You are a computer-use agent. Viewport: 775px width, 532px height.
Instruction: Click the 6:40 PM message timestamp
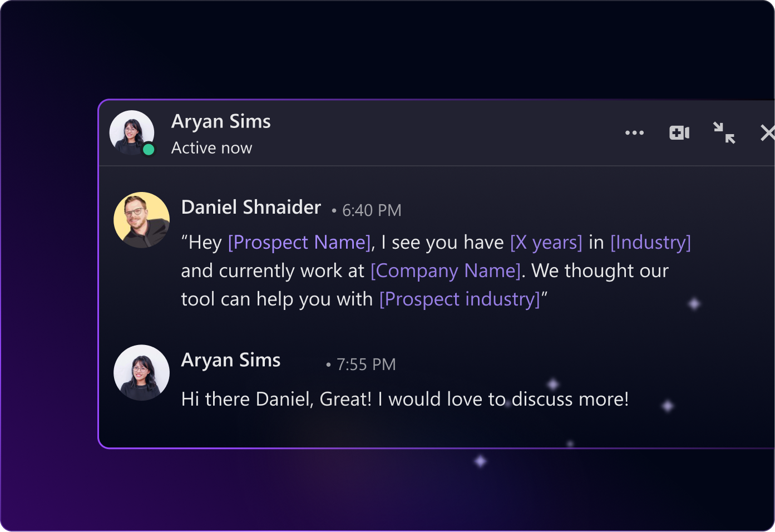pos(372,210)
